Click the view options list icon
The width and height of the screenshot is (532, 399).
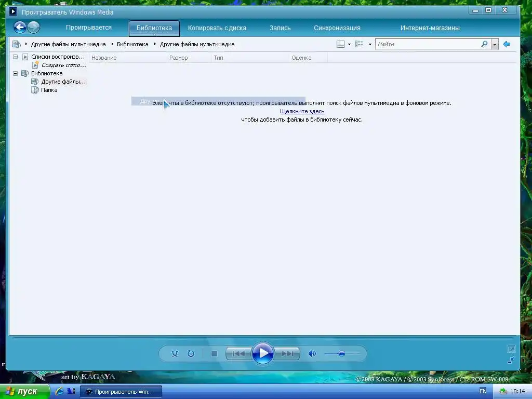click(x=359, y=44)
